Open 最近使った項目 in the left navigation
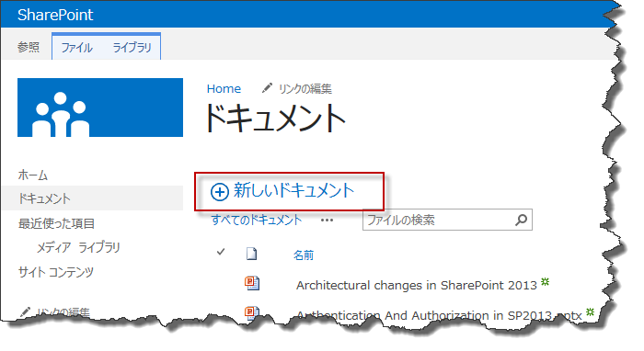 pos(56,223)
